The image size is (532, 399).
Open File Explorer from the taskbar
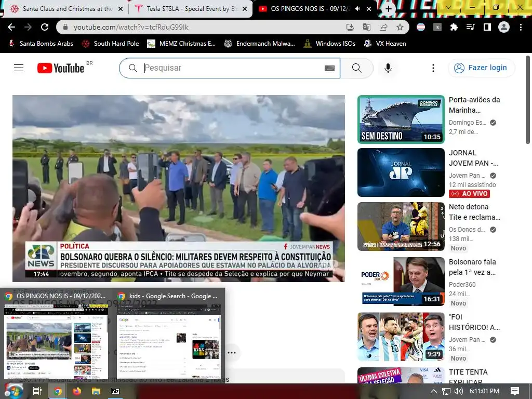[x=96, y=391]
